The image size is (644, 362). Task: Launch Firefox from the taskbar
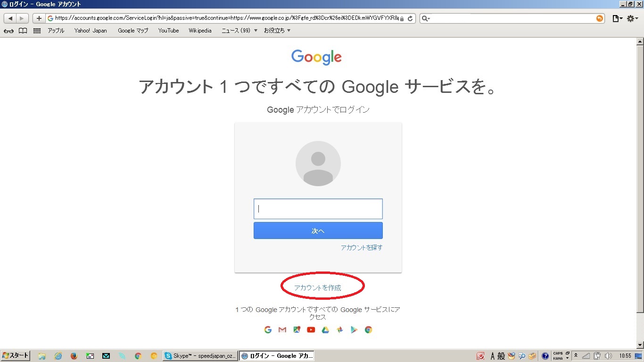74,356
